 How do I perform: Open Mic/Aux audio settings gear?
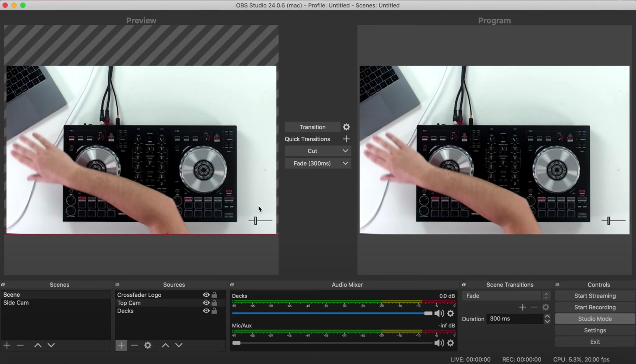(x=450, y=343)
